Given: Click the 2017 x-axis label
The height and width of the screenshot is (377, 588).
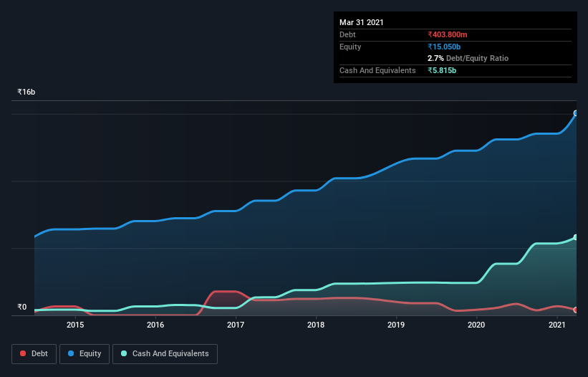Looking at the screenshot, I should (x=236, y=325).
